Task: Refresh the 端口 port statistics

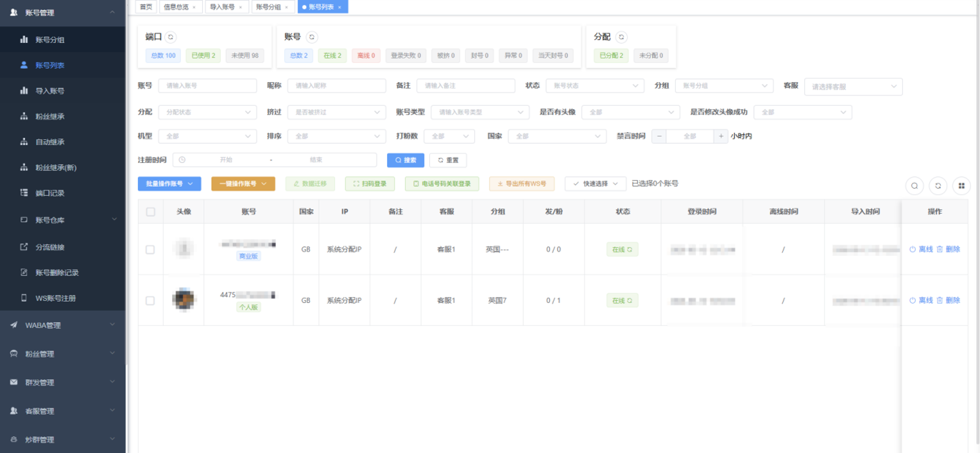Action: 171,37
